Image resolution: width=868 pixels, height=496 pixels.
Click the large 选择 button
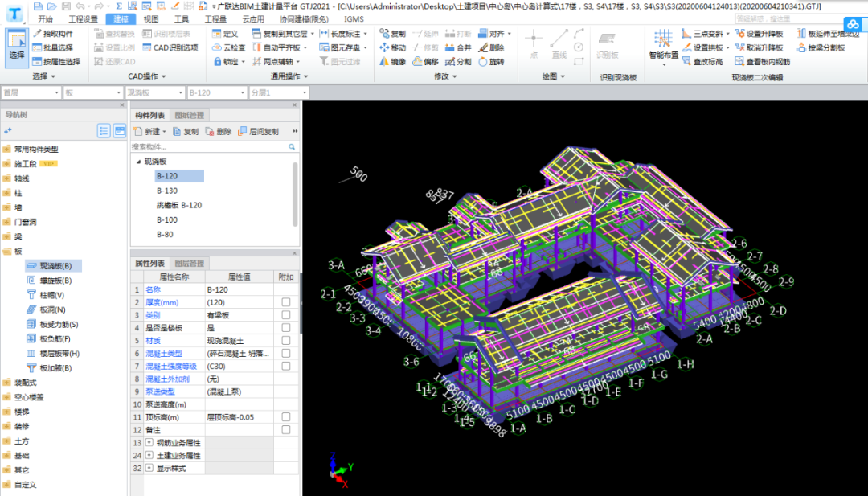tap(17, 48)
